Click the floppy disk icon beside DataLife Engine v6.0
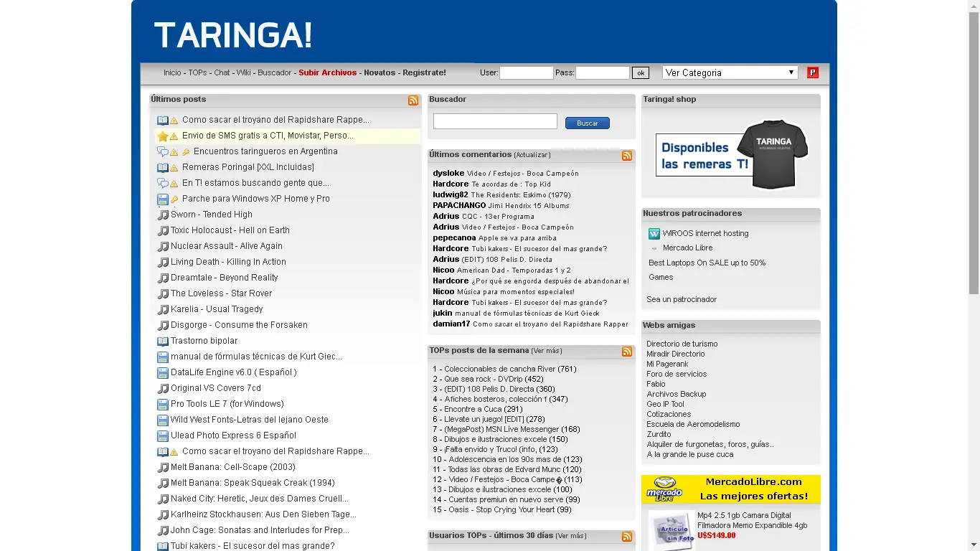Viewport: 980px width, 551px height. point(163,373)
